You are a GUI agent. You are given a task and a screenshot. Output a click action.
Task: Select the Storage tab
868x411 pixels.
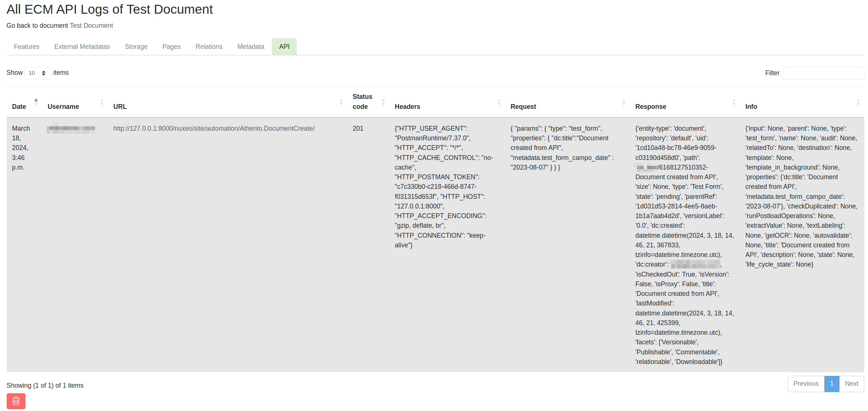(x=136, y=47)
